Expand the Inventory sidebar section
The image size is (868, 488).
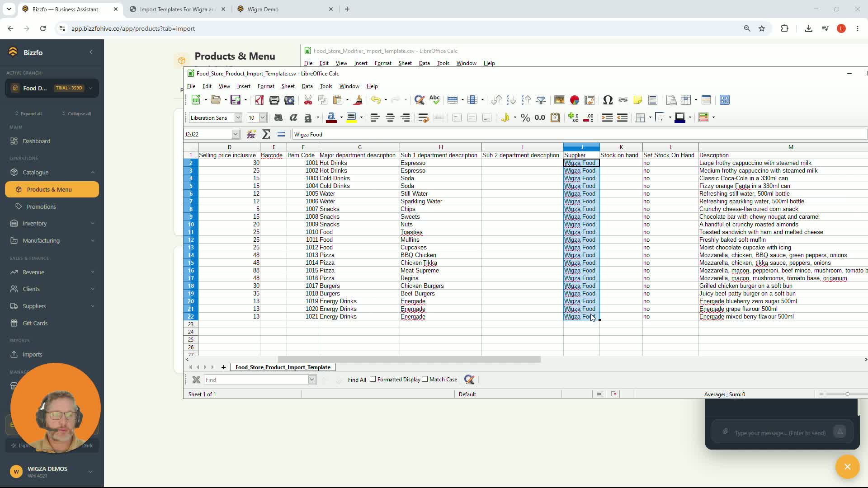click(x=52, y=223)
